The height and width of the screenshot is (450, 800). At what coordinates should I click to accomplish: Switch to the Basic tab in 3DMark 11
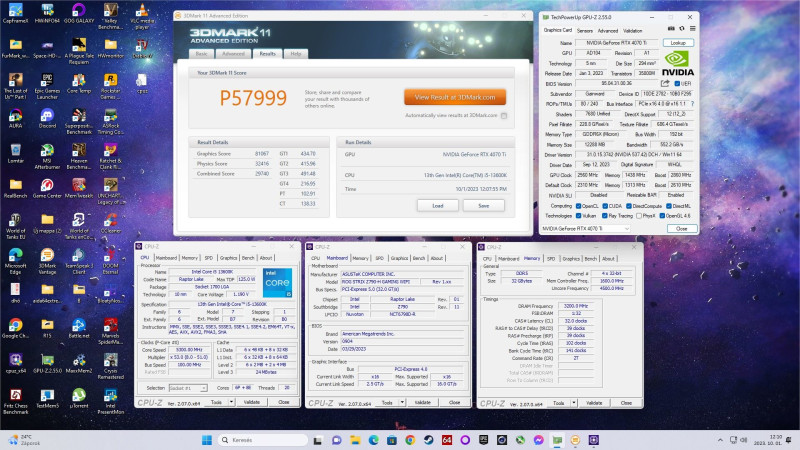point(202,54)
